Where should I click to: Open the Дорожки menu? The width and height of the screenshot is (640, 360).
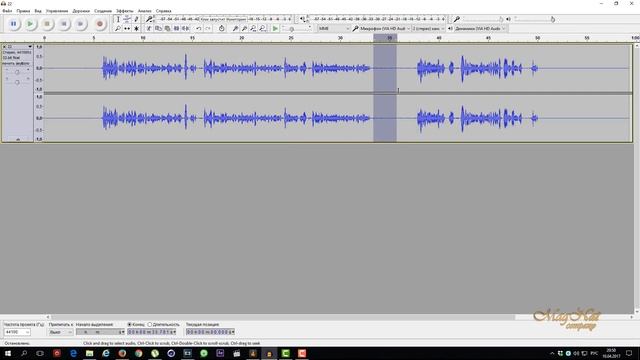click(x=81, y=11)
